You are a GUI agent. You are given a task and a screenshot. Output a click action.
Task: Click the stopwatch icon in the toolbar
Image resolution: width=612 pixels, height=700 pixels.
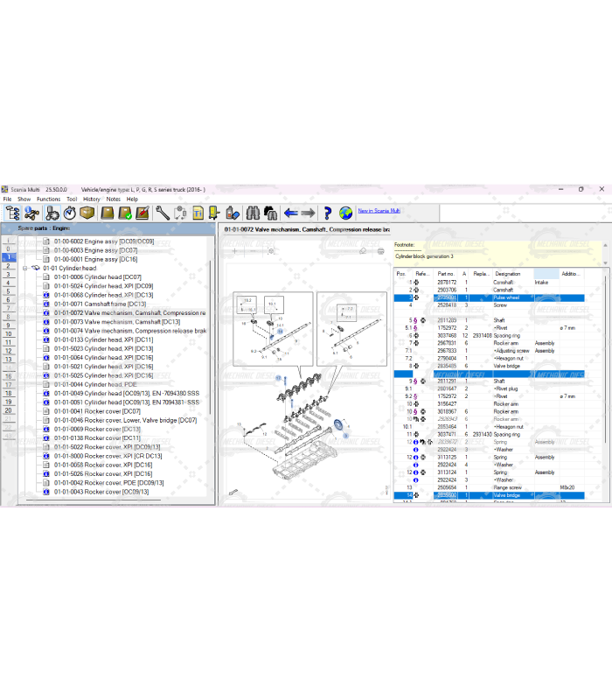click(x=69, y=213)
